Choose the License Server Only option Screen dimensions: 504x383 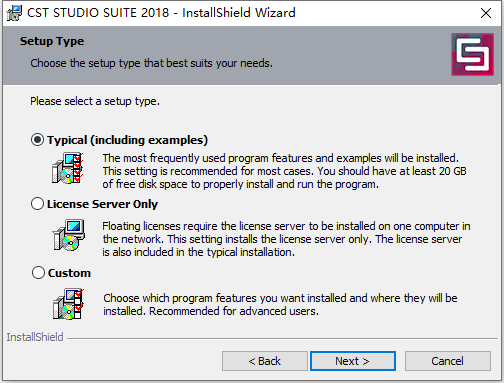coord(37,204)
